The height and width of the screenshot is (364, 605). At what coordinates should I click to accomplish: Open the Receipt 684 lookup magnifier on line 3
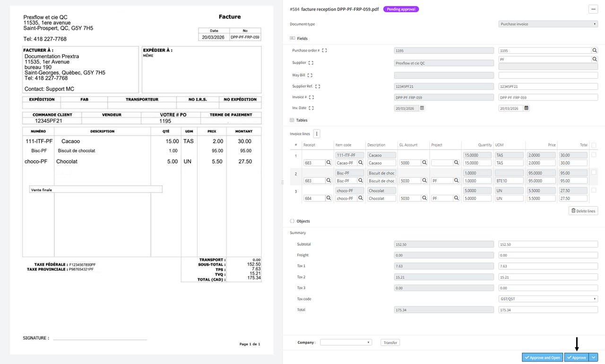328,198
